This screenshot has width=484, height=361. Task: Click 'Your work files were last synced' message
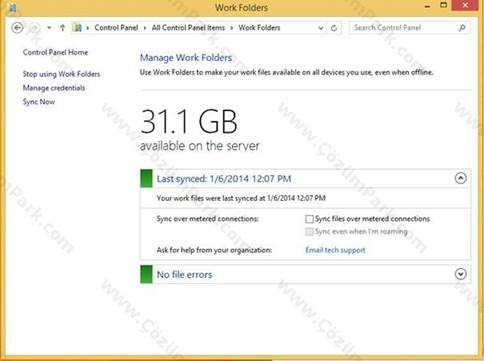[x=241, y=198]
